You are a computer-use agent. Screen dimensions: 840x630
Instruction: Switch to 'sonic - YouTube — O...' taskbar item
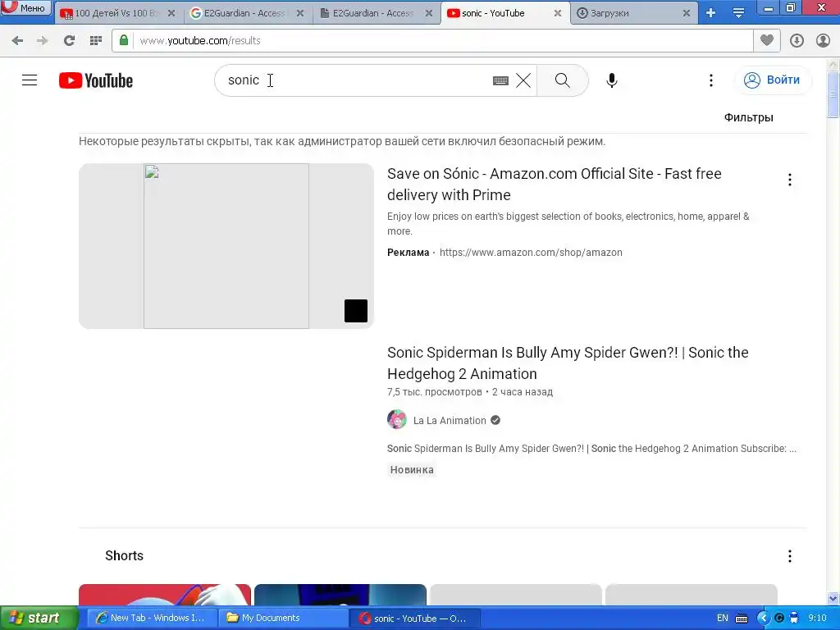pos(414,619)
